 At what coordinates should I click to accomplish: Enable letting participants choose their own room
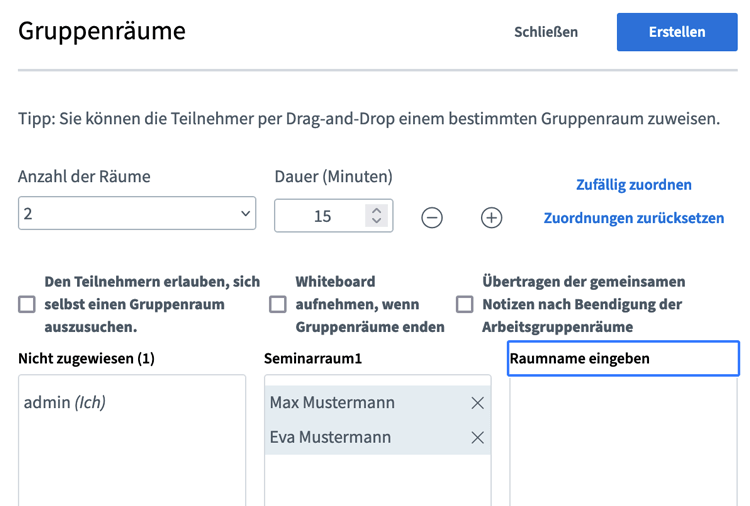coord(27,304)
